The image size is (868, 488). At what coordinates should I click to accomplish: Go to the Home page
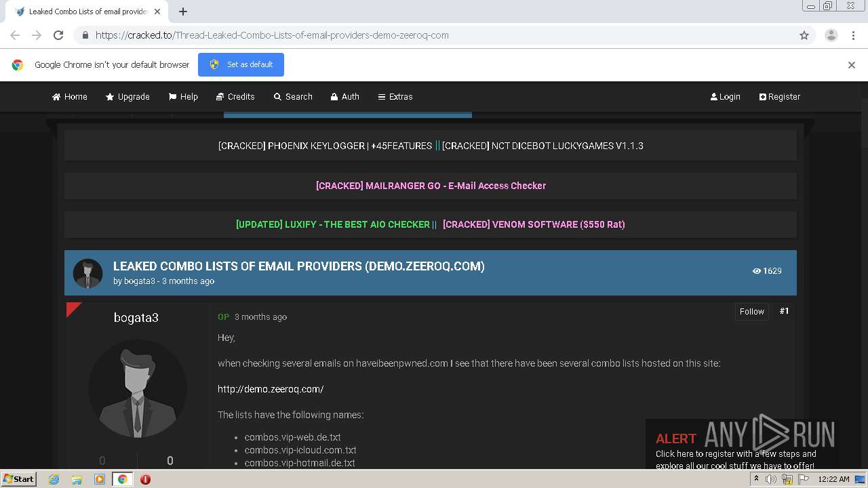click(70, 97)
